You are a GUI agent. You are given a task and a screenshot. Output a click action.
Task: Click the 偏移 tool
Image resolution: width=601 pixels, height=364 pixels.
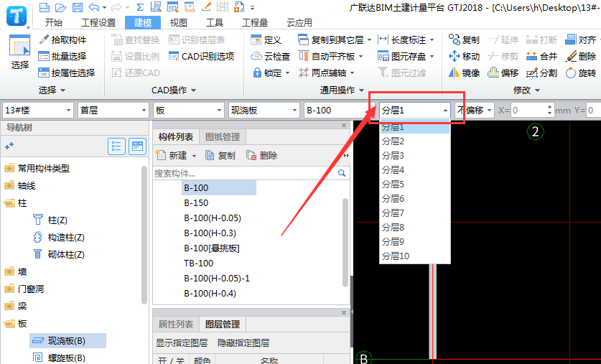(x=503, y=73)
